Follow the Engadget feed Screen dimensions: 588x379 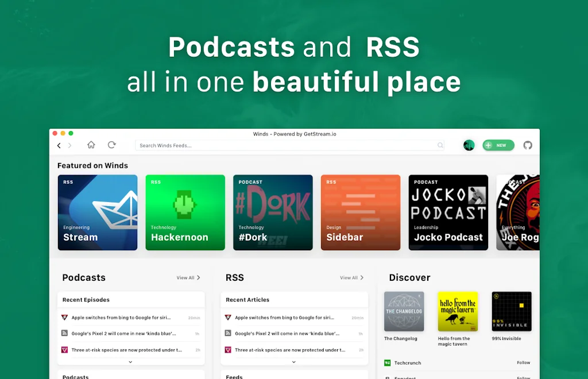(x=523, y=377)
